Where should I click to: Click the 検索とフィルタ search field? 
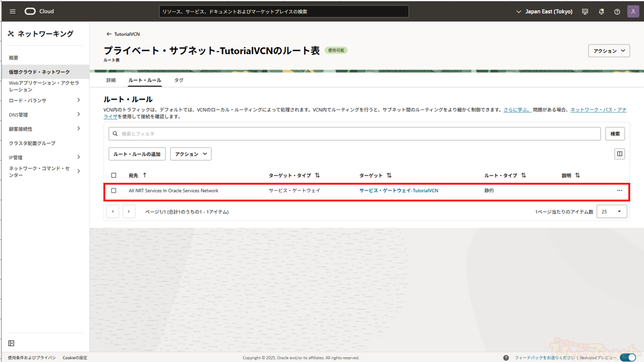click(355, 133)
